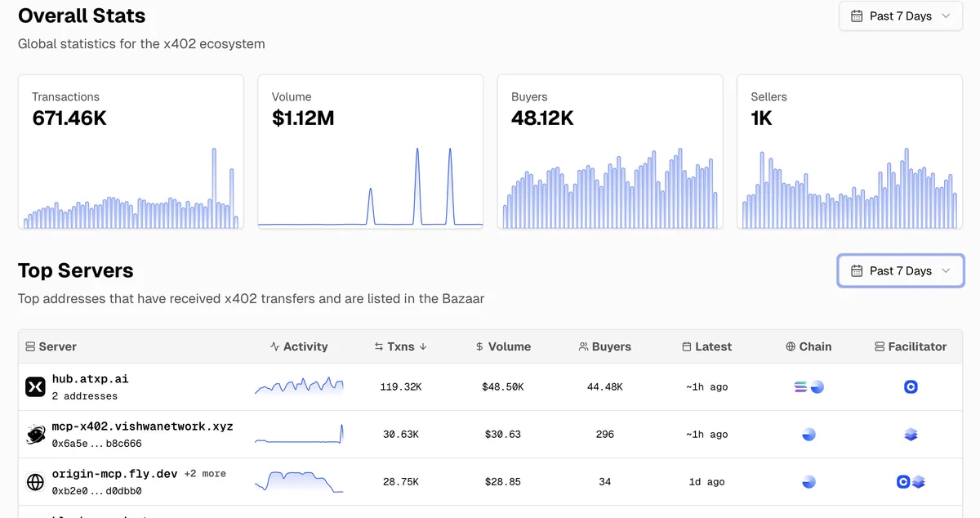The image size is (980, 518).
Task: Click the Facilitator header server icon
Action: tap(880, 346)
